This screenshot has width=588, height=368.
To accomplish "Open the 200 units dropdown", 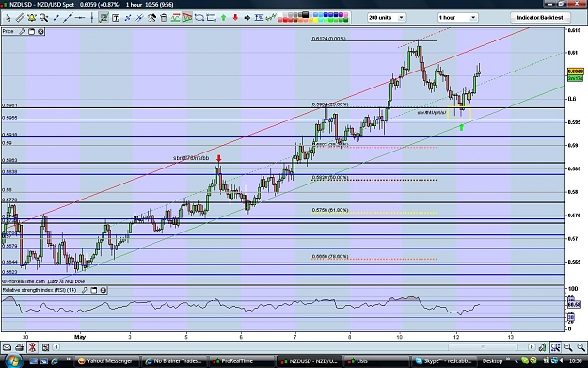I will coord(387,18).
